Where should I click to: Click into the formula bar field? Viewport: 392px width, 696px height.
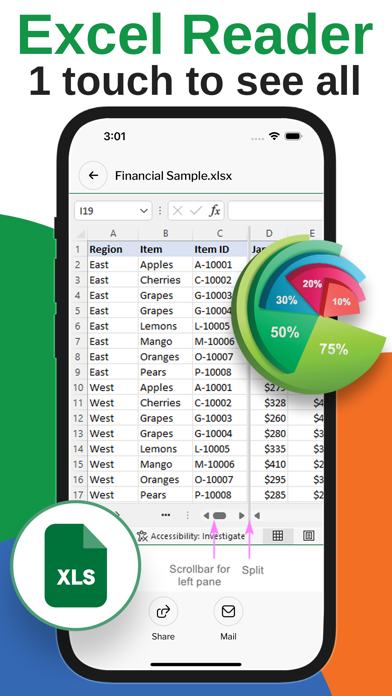[275, 211]
